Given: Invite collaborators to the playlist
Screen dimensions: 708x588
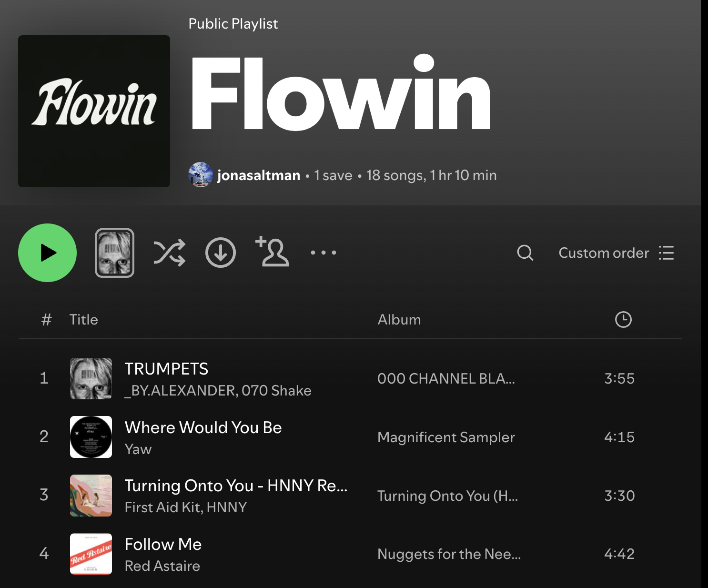Looking at the screenshot, I should coord(272,251).
